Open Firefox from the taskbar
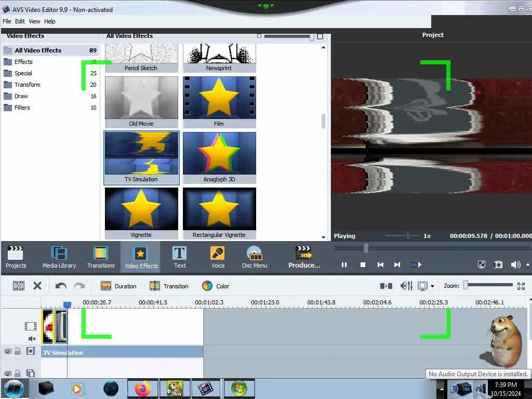The image size is (532, 399). (142, 388)
